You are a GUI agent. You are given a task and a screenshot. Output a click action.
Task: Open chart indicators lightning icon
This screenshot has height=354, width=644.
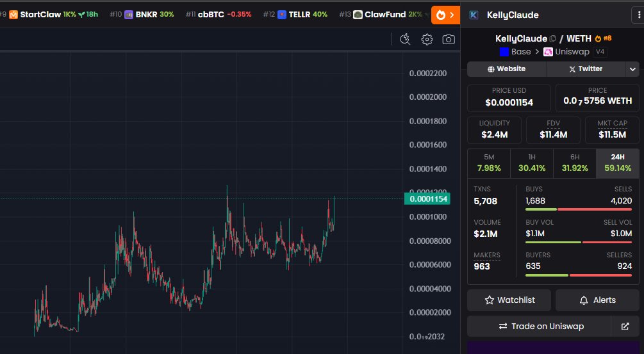tap(405, 40)
